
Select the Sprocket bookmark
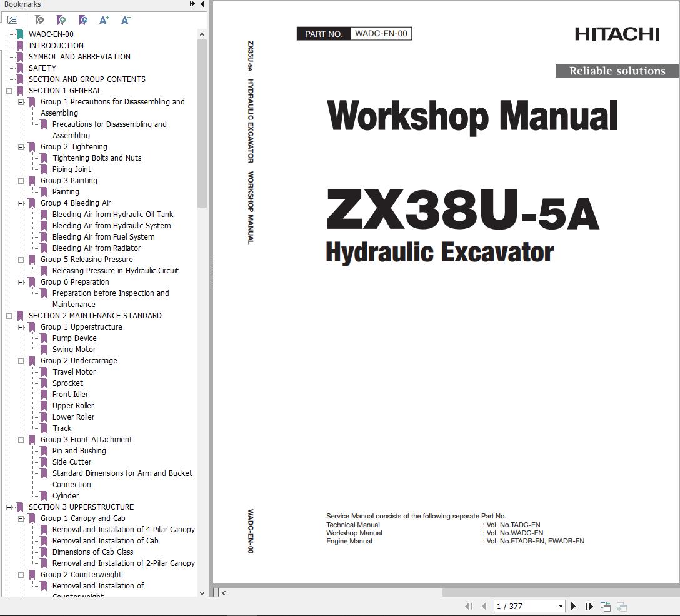(x=67, y=383)
